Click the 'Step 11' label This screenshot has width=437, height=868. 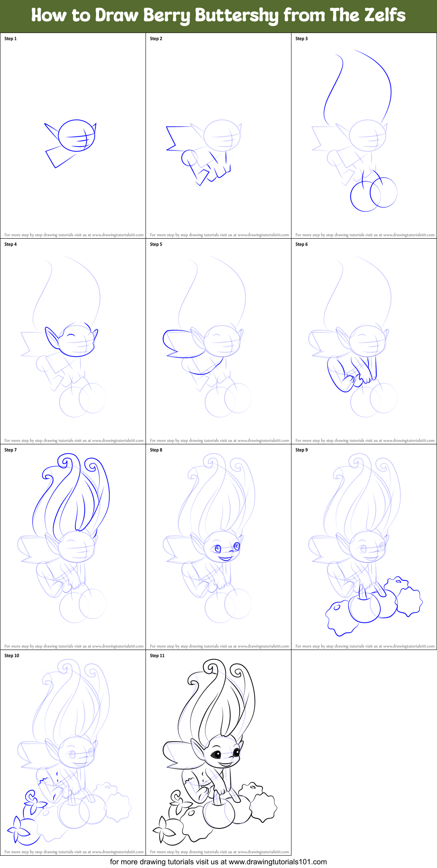(x=157, y=656)
